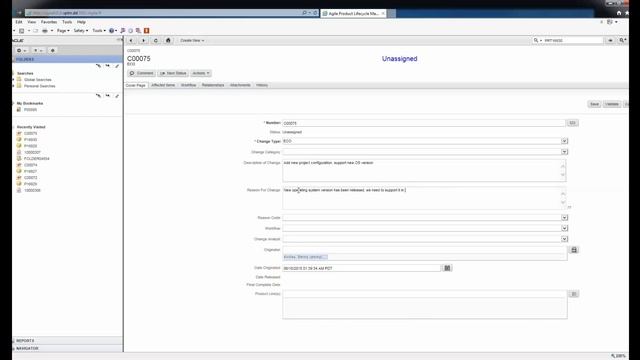The width and height of the screenshot is (640, 360).
Task: Click the browser zoom level indicator
Action: click(619, 356)
